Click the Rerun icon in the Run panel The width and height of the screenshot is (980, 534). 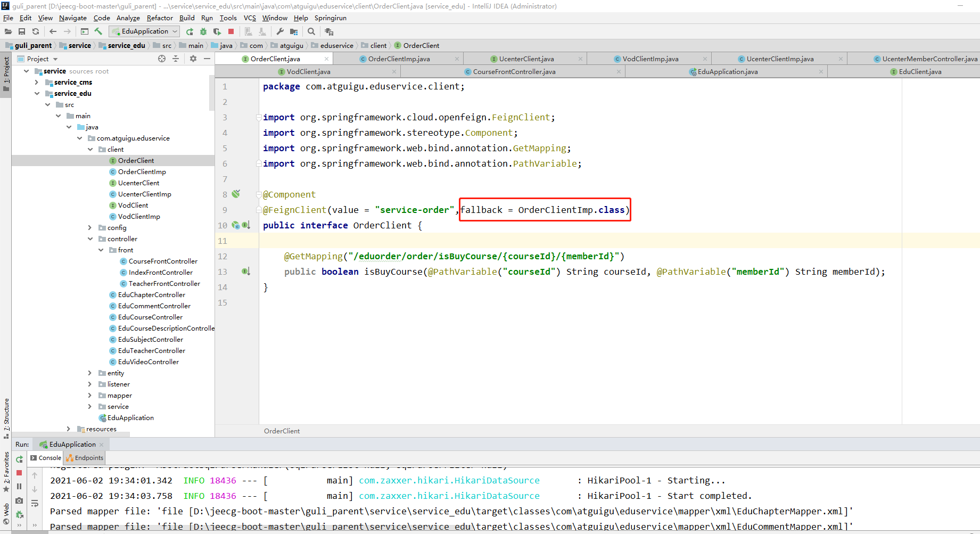[x=19, y=458]
